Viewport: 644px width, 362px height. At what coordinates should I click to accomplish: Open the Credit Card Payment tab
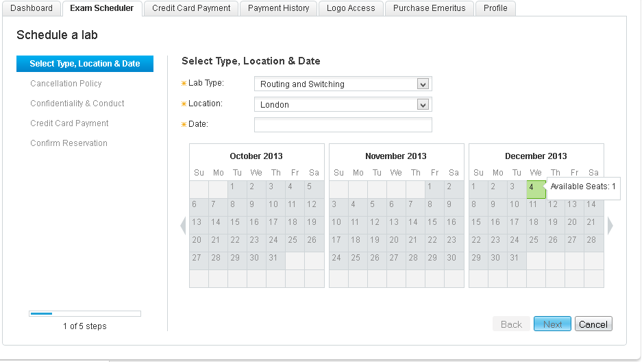point(191,8)
